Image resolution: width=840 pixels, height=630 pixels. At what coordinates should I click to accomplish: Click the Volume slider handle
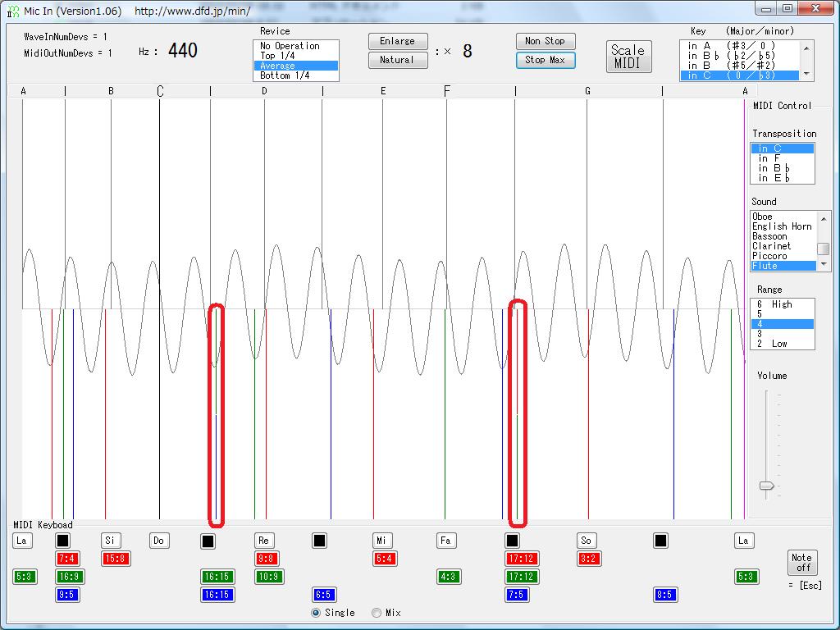tap(767, 486)
